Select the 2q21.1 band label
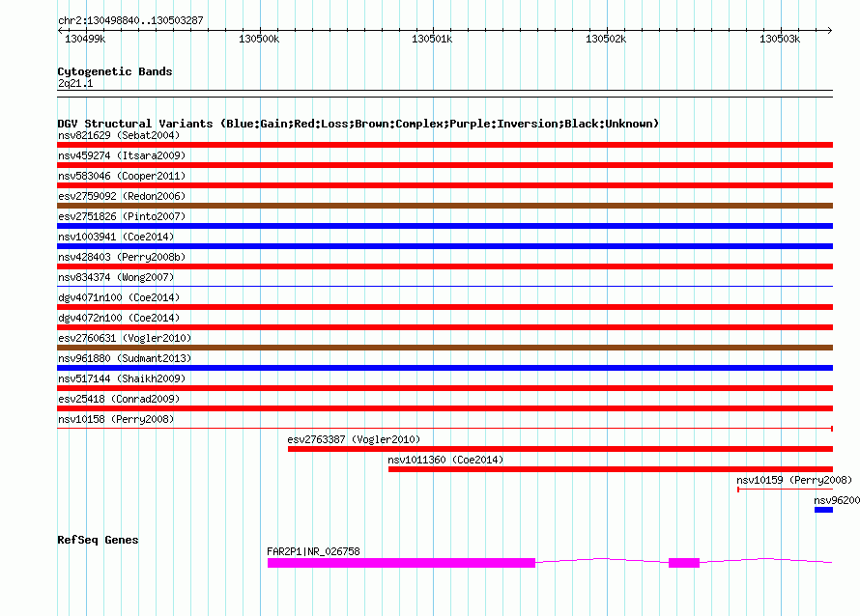This screenshot has width=860, height=616. 75,83
